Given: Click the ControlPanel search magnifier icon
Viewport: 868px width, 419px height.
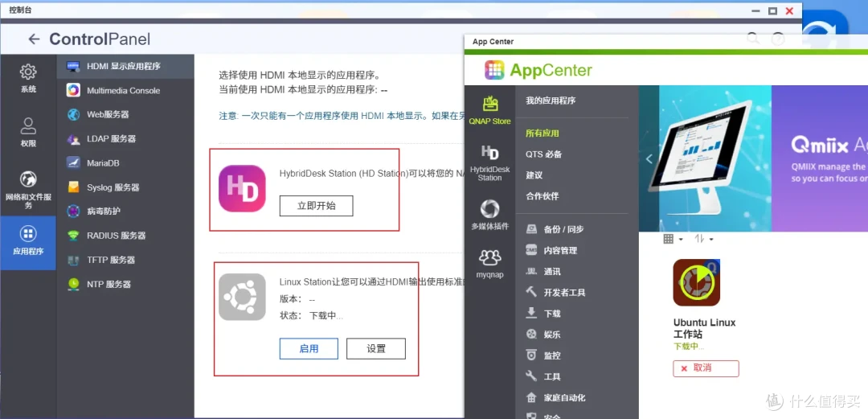Looking at the screenshot, I should coord(753,39).
